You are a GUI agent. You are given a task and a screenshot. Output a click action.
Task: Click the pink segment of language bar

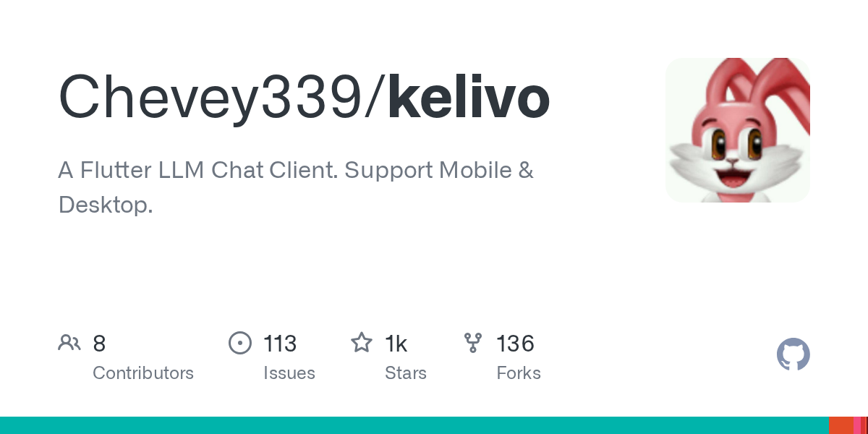856,425
